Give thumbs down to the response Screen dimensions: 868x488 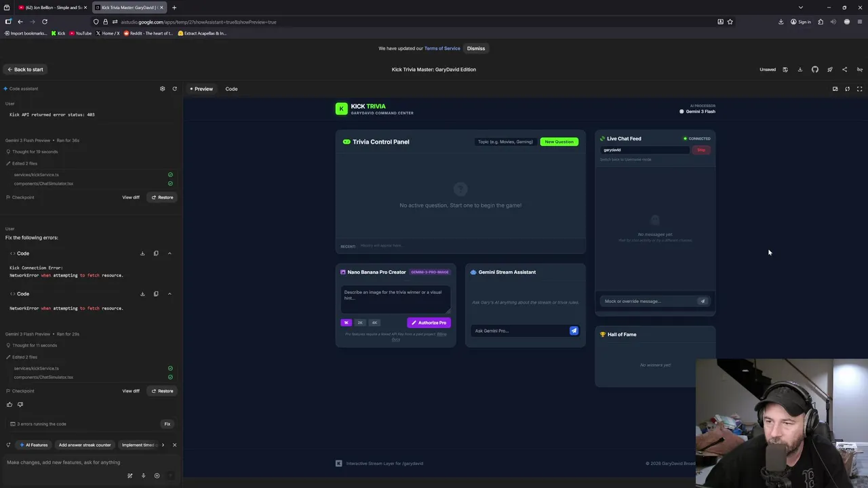click(20, 405)
